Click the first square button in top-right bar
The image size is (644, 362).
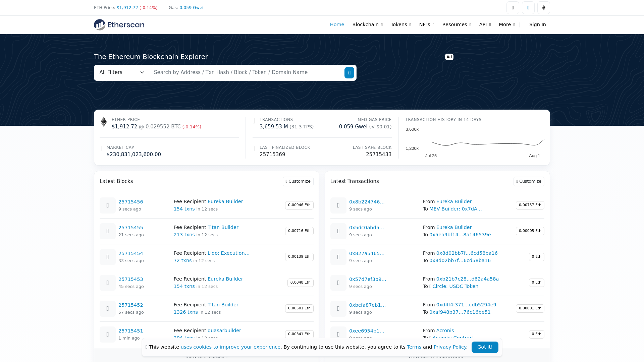pos(513,8)
